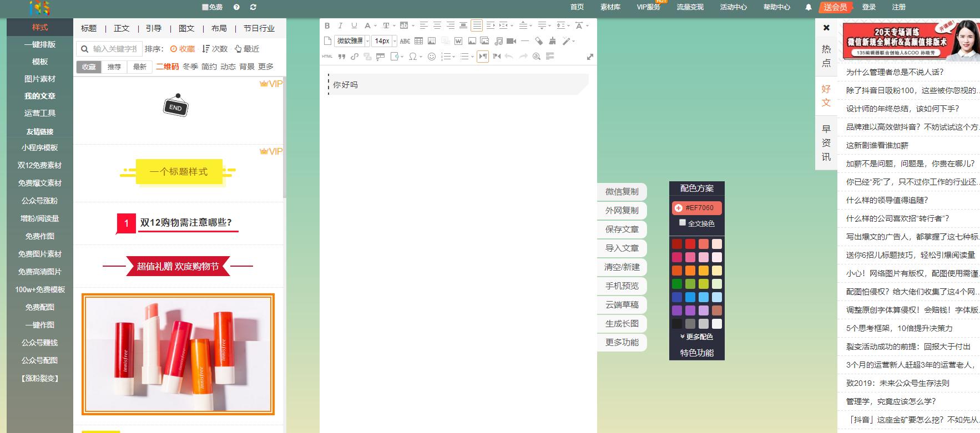
Task: Switch to HTML source view
Action: tap(327, 57)
